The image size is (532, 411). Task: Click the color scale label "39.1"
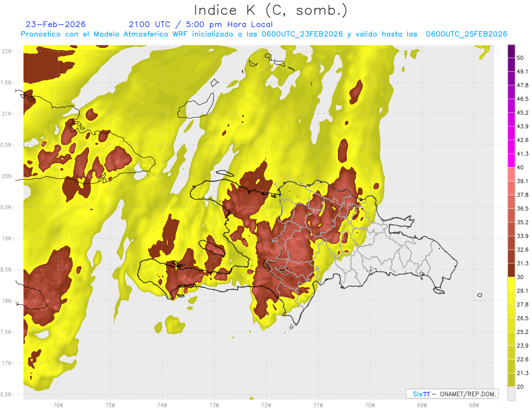(523, 181)
